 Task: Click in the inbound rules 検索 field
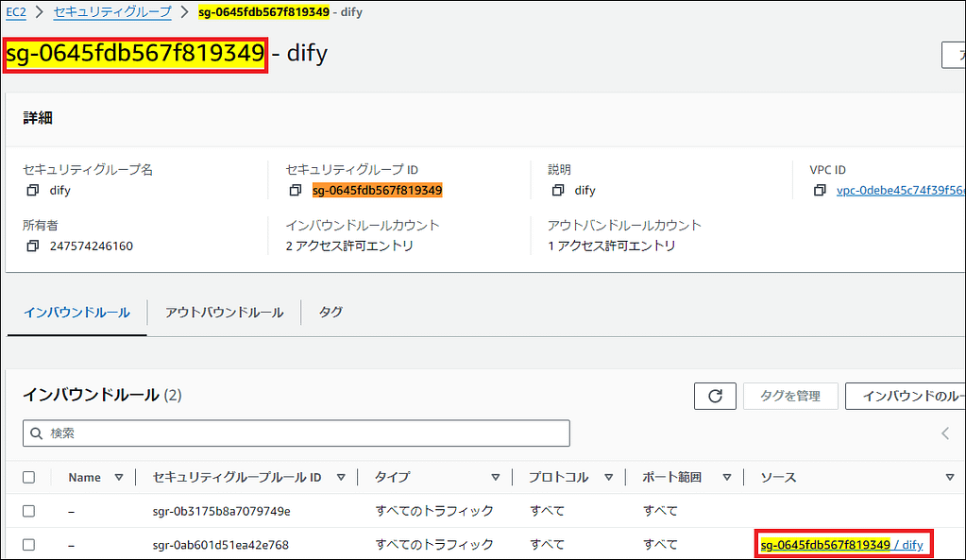point(297,433)
